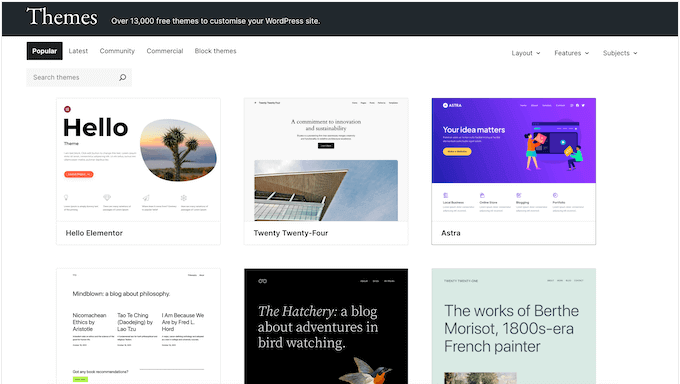
Task: Click the orange button in the Hello preview
Action: 79,174
